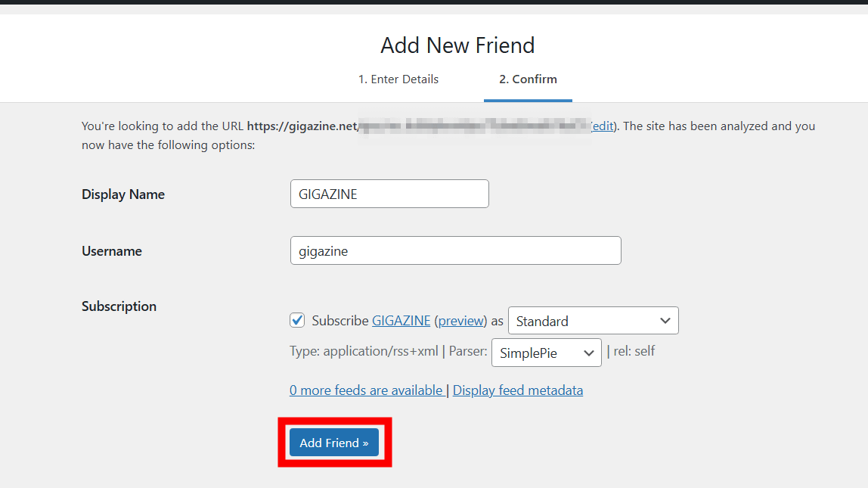Click into the Username text field

pyautogui.click(x=455, y=250)
